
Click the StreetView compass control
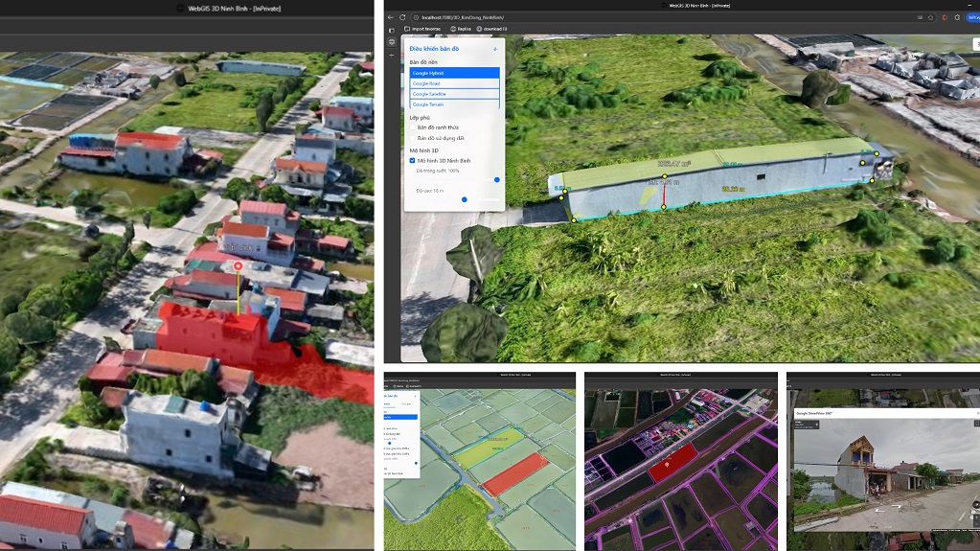(976, 504)
